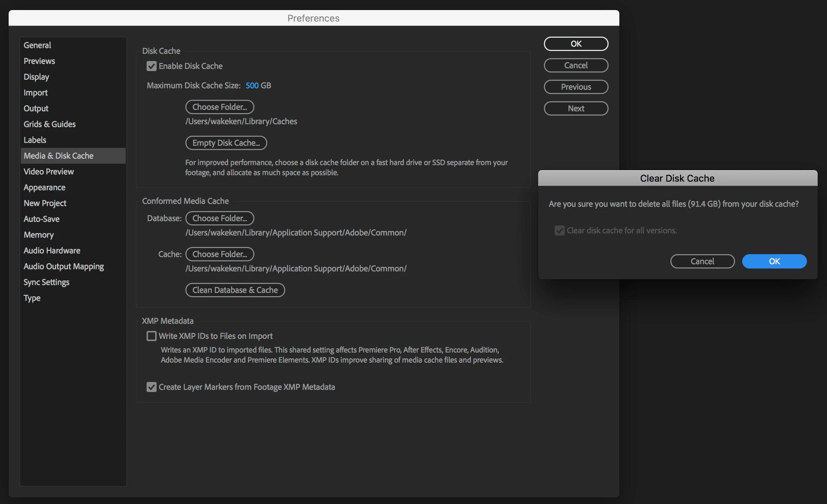Image resolution: width=827 pixels, height=504 pixels.
Task: Click Choose Folder under Disk Cache
Action: 220,107
